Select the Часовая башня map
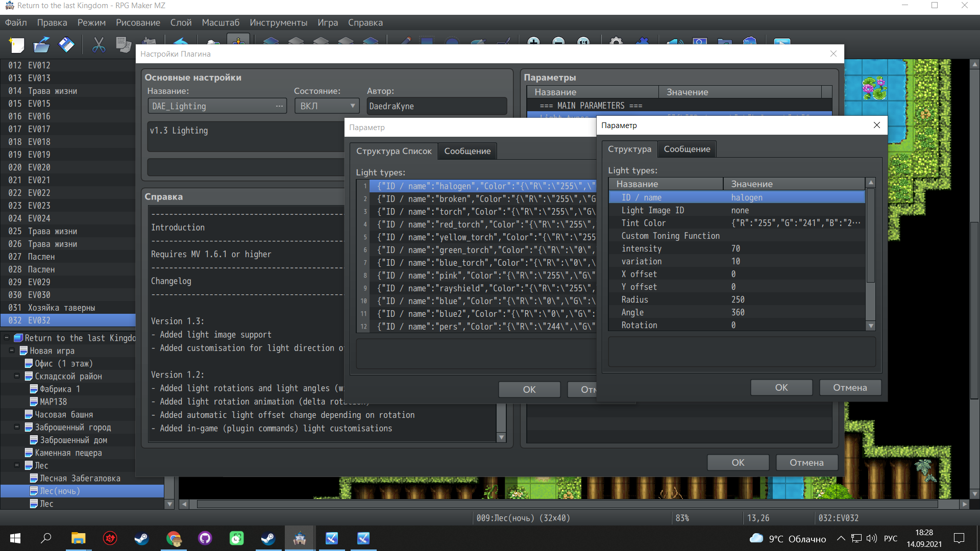The height and width of the screenshot is (551, 980). pyautogui.click(x=63, y=414)
